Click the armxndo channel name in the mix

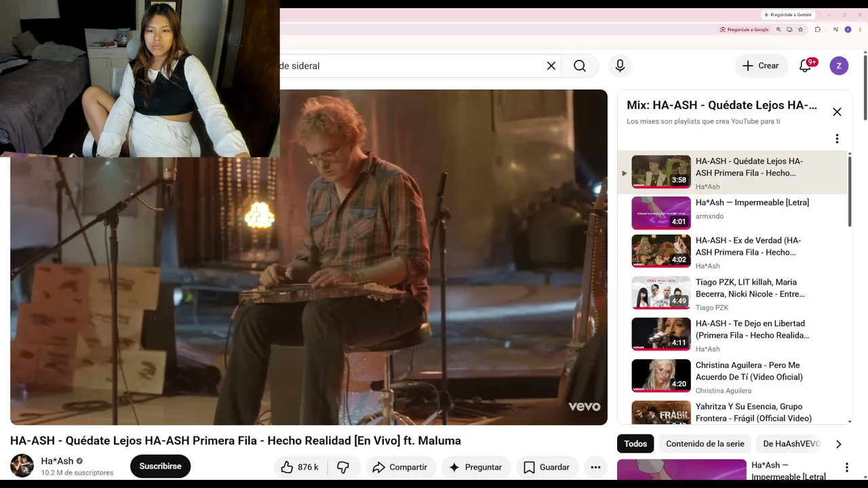pos(709,216)
